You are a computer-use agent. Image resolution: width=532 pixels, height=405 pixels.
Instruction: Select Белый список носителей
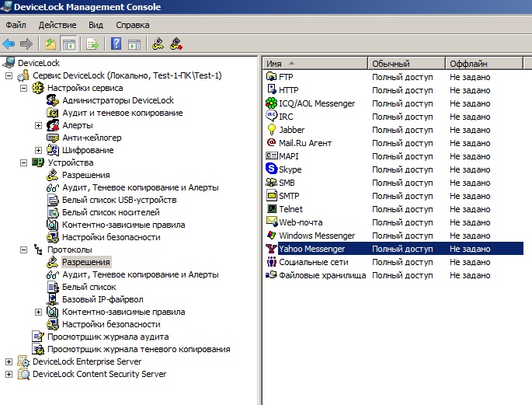(111, 212)
